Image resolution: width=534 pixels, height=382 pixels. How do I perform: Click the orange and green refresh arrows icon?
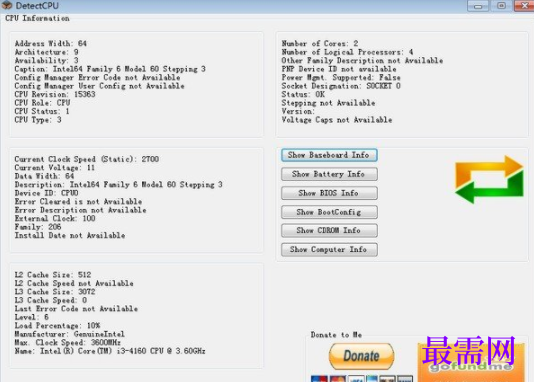[x=489, y=179]
